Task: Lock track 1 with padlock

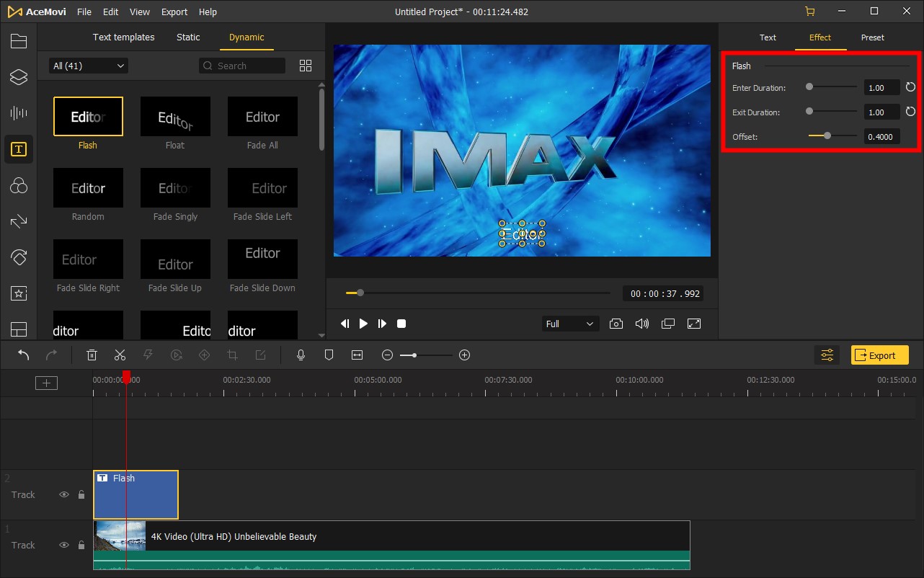Action: click(81, 546)
